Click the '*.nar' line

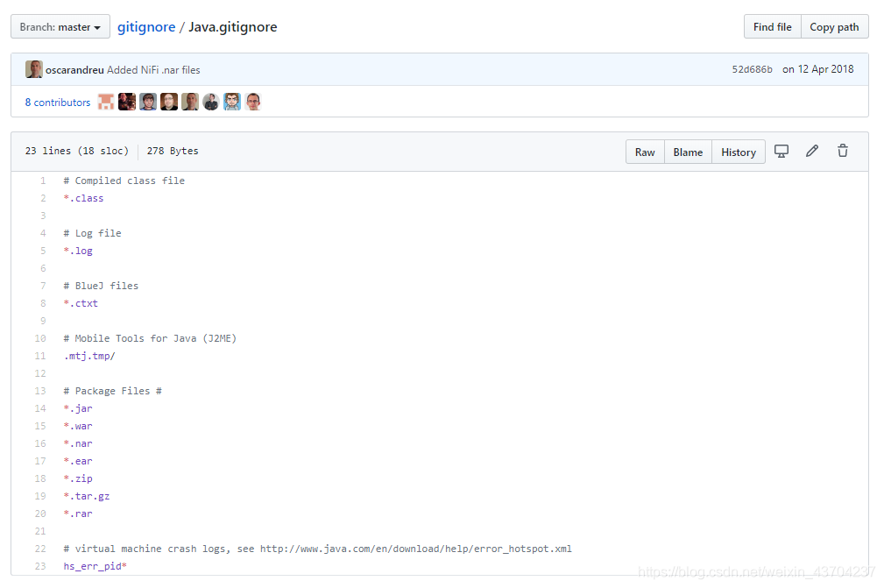pyautogui.click(x=78, y=443)
